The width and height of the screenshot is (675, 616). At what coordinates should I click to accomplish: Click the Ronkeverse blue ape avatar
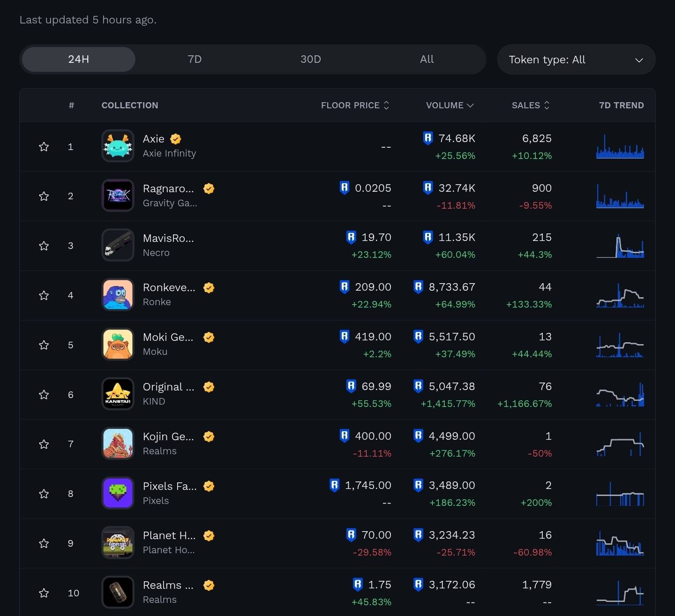118,295
